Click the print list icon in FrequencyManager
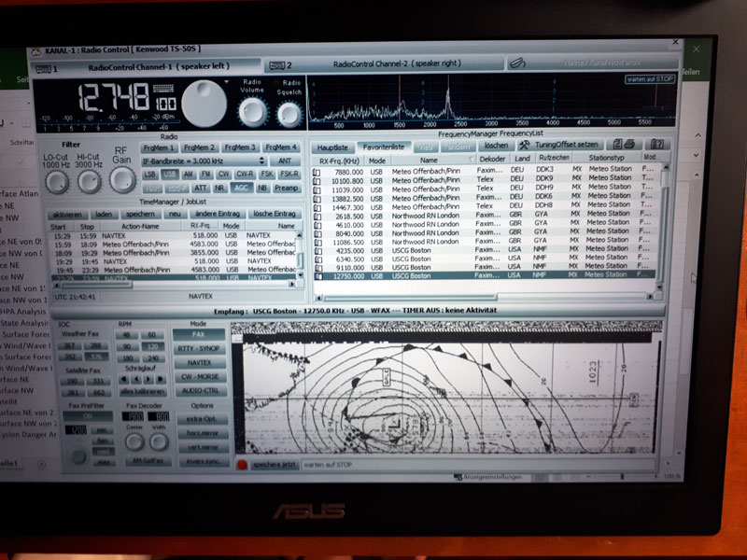Viewport: 747px width, 560px height. point(623,144)
